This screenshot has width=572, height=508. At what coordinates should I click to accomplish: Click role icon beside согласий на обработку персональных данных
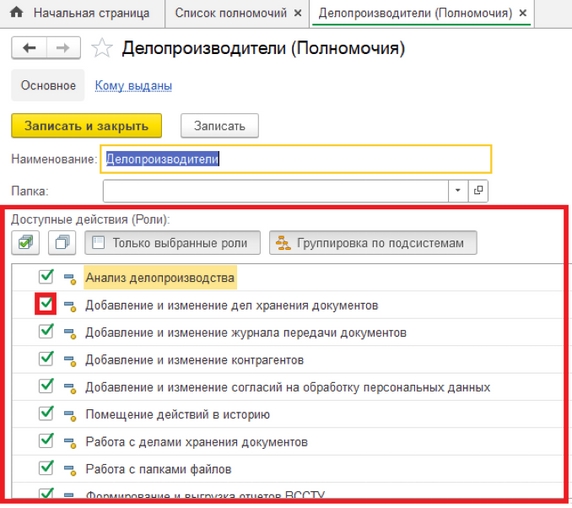[70, 388]
